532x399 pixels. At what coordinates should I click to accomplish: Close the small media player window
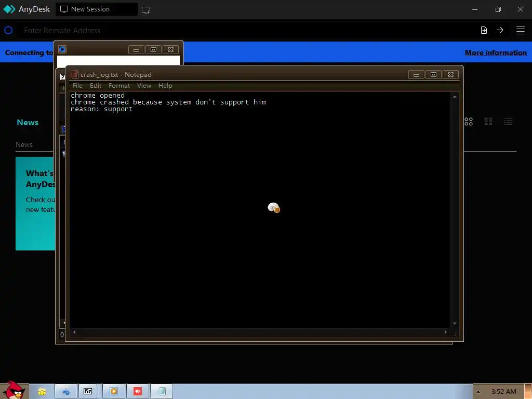click(x=170, y=50)
